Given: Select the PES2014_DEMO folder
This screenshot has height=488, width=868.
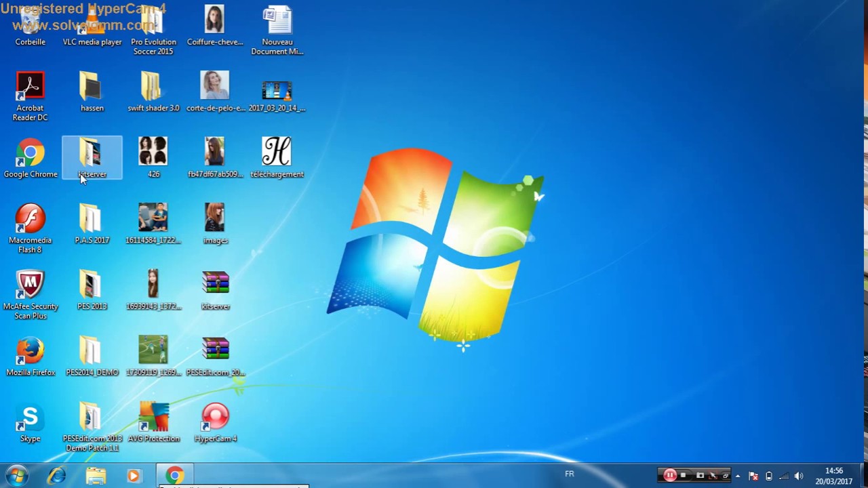Looking at the screenshot, I should click(x=92, y=357).
